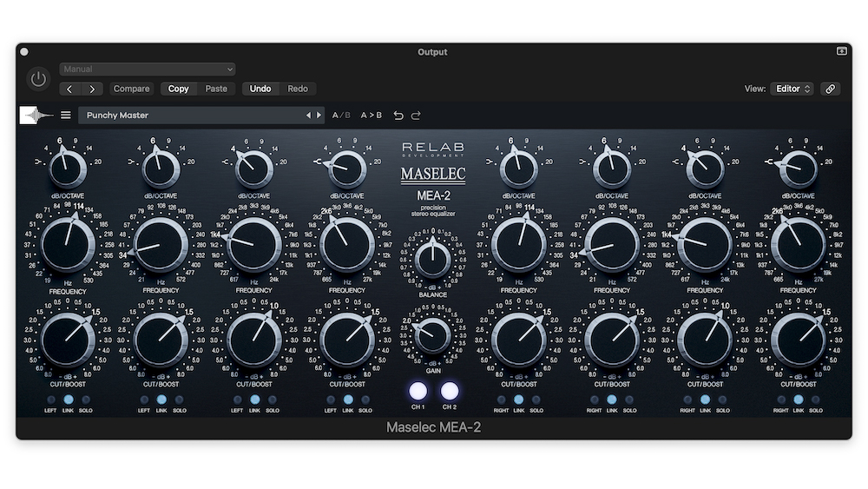This screenshot has width=868, height=489.
Task: Enable RIGHT on the right-channel 34 Hz band
Action: point(594,400)
